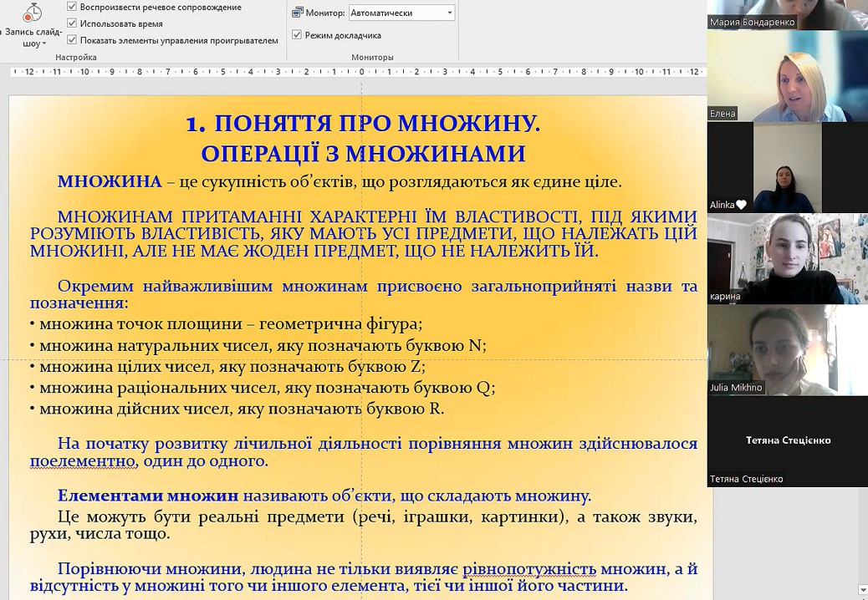
Task: Click the Настройка group label
Action: [76, 57]
